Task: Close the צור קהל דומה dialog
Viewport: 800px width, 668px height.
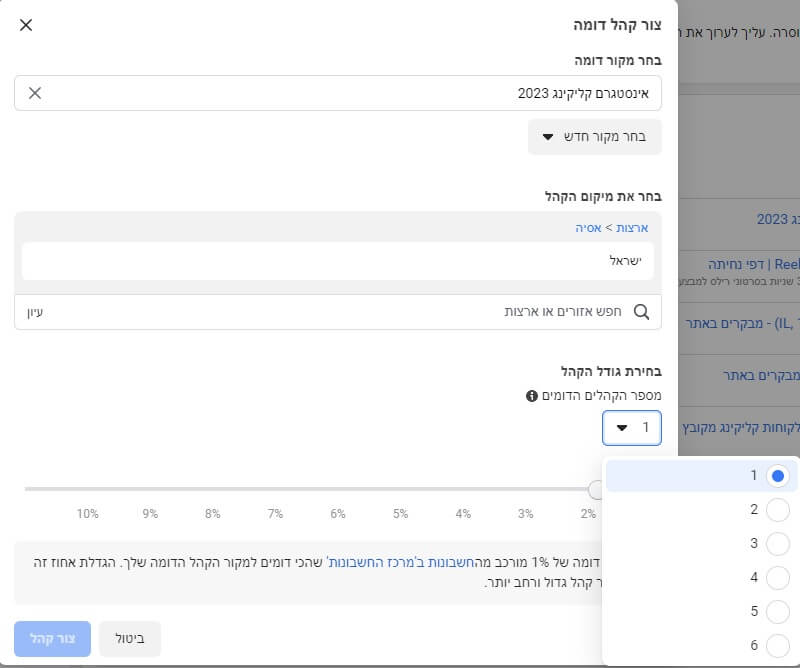Action: click(x=26, y=25)
